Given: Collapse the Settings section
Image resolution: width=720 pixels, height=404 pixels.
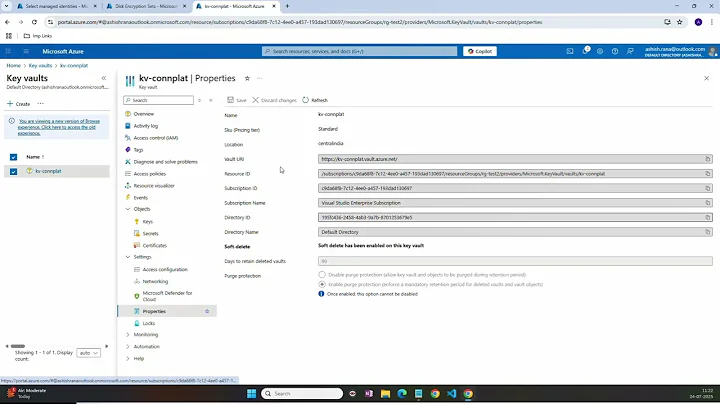Looking at the screenshot, I should [x=128, y=257].
